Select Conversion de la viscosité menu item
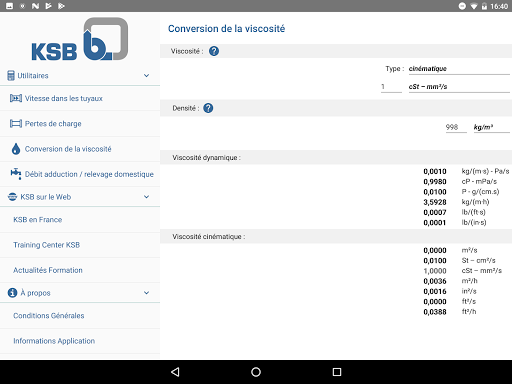This screenshot has width=512, height=384. [x=80, y=149]
